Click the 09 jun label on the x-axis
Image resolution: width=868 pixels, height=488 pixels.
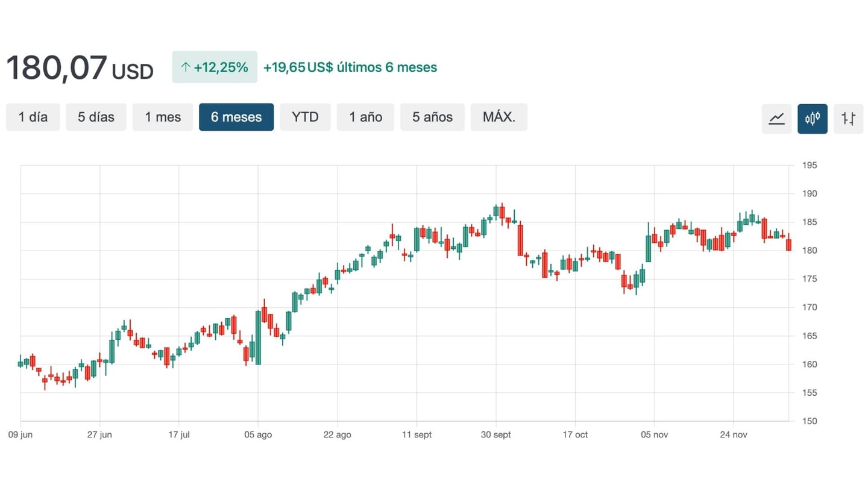20,435
